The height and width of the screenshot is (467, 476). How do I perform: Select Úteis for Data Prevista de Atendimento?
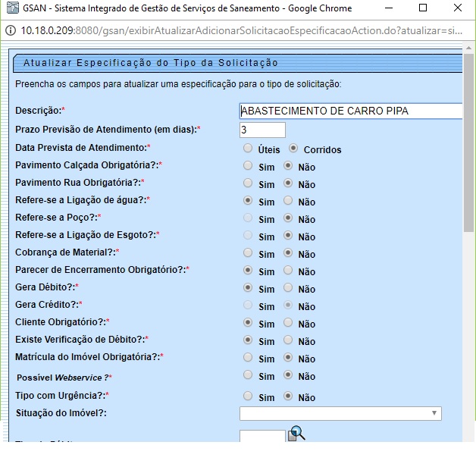[248, 149]
